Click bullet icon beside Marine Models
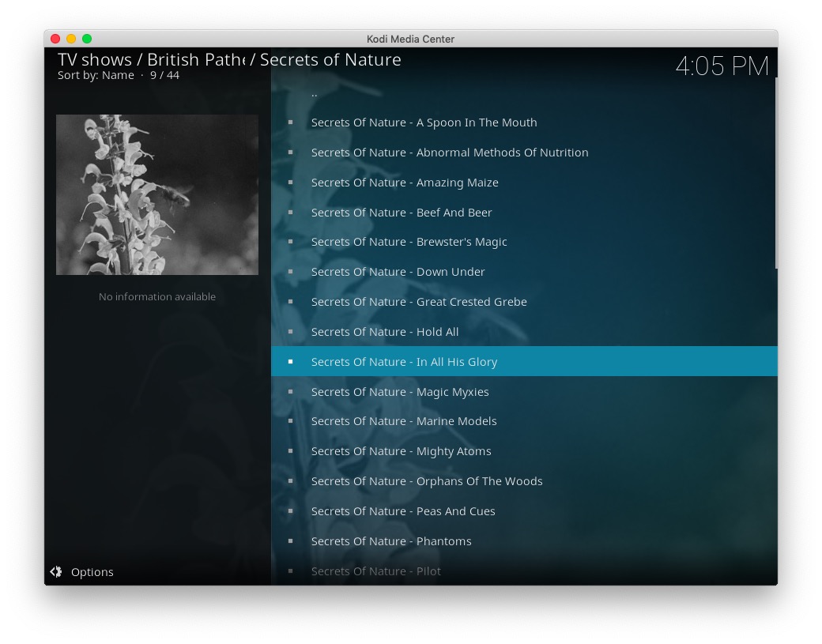Screen dimensions: 822x644 [x=290, y=421]
